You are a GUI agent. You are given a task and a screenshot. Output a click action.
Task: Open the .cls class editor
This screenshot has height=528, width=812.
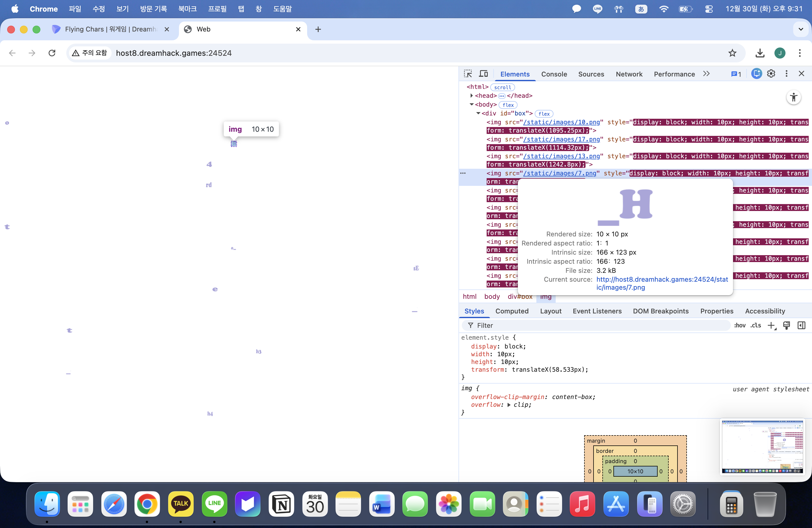[756, 325]
